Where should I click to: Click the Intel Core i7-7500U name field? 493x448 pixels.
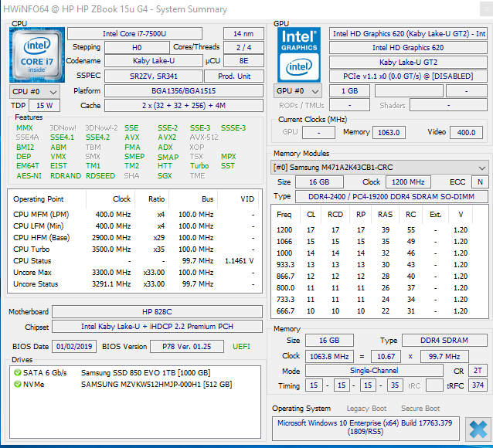coord(134,34)
